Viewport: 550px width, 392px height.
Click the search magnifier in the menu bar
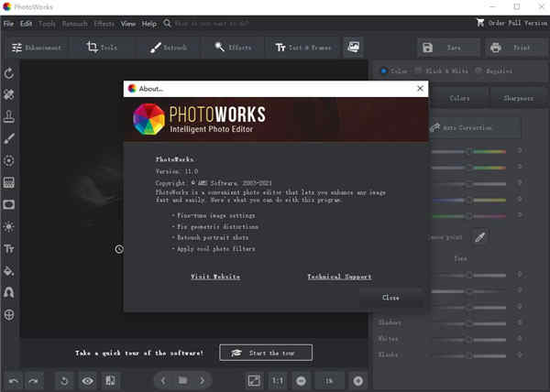point(168,24)
